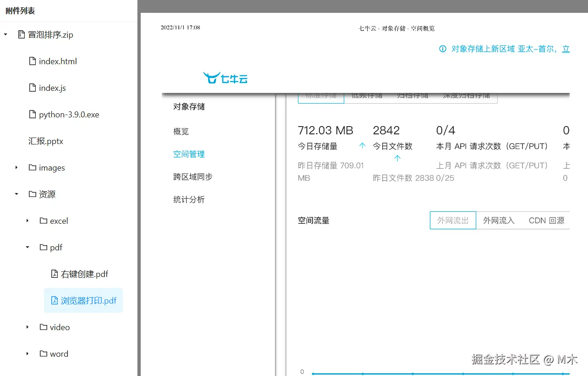
Task: Open the 概览 sidebar menu item
Action: pyautogui.click(x=181, y=132)
